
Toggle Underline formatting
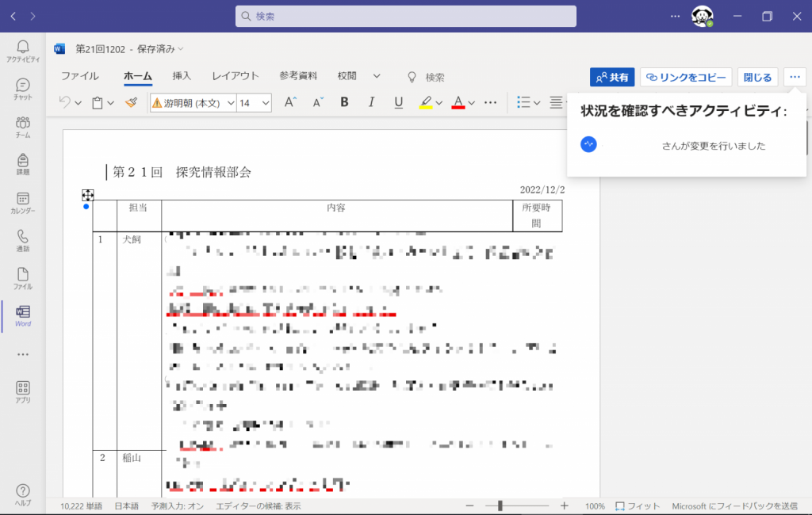pos(398,102)
